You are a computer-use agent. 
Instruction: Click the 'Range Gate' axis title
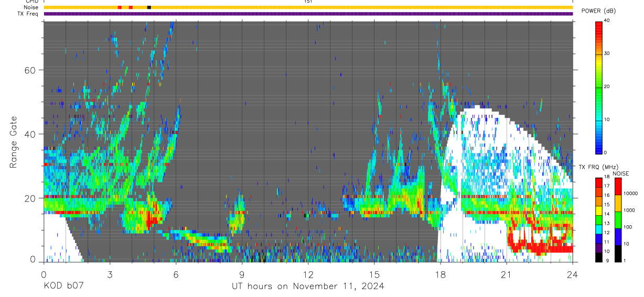click(x=14, y=142)
